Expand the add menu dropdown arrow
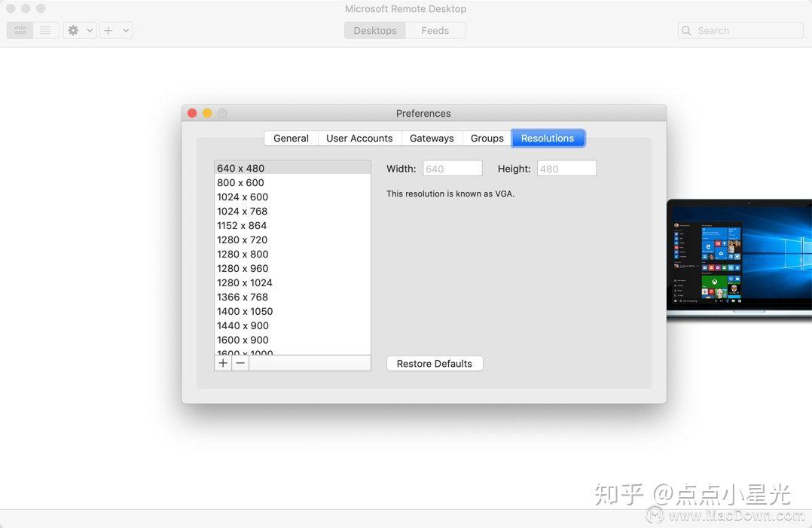 tap(126, 31)
